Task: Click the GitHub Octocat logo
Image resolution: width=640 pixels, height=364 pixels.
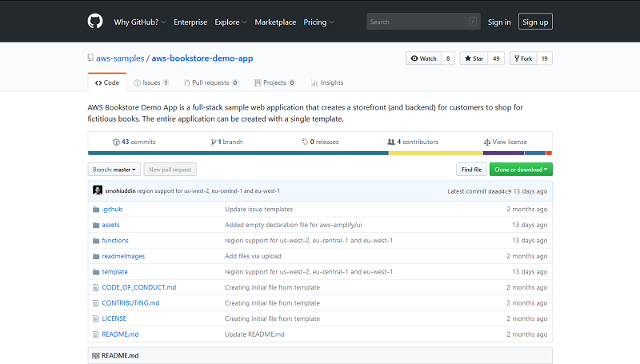Action: (x=95, y=22)
